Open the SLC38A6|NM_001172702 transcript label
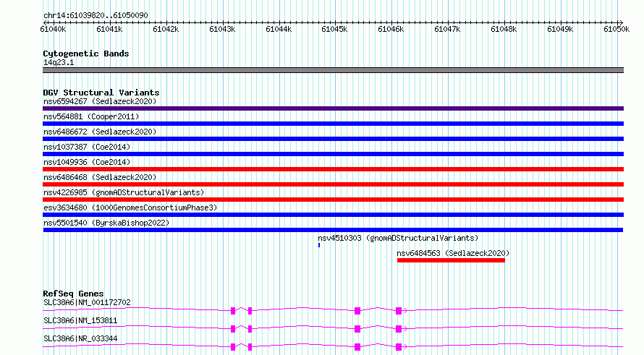This screenshot has height=355, width=644. 87,302
